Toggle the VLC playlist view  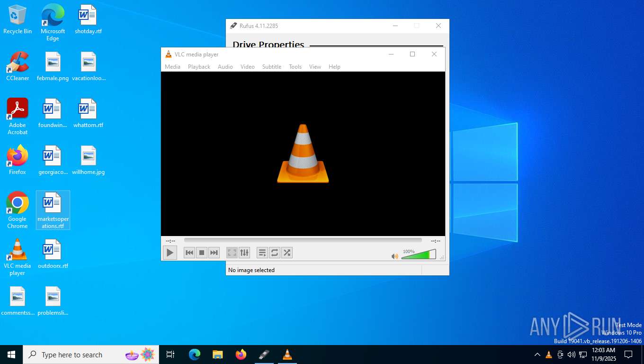[x=262, y=253]
